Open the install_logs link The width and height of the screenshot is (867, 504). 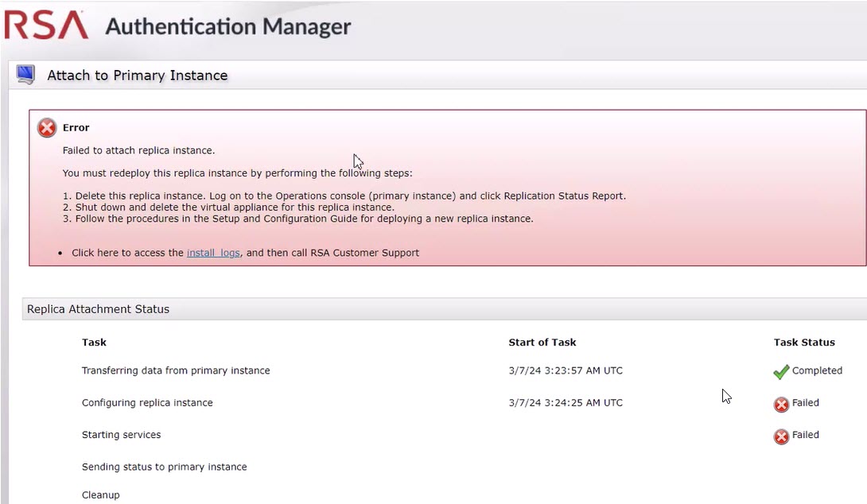(x=213, y=253)
